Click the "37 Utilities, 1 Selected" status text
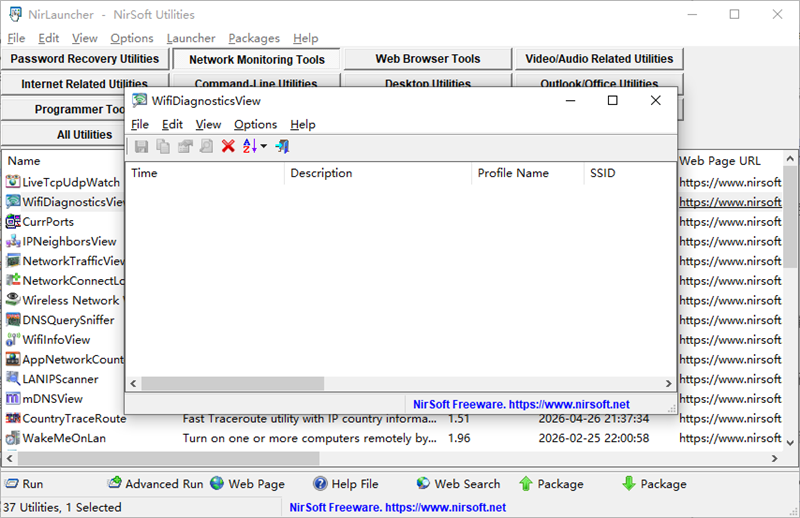 click(62, 507)
